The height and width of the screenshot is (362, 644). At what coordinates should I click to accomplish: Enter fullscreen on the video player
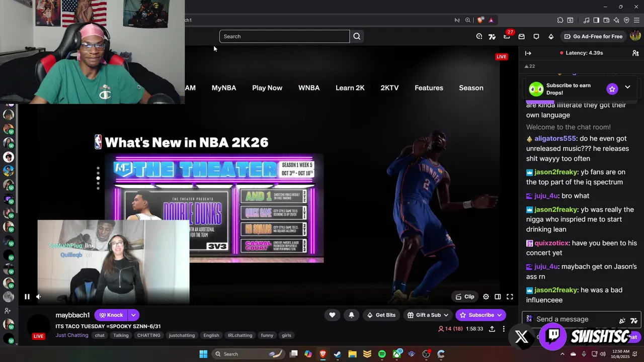point(510,297)
